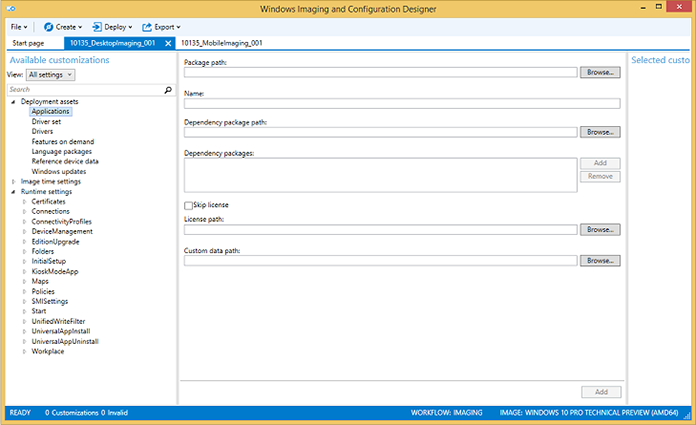The height and width of the screenshot is (425, 696).
Task: Collapse the Deployment assets node
Action: 13,102
